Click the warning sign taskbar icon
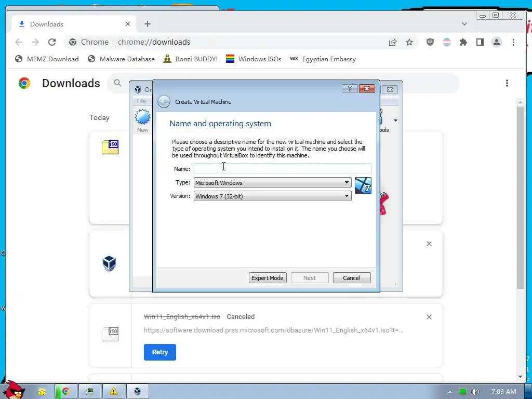 pos(114,392)
